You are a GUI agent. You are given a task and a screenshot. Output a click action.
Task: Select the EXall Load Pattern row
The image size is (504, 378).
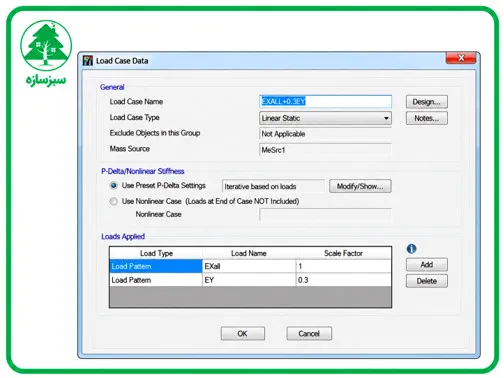(x=250, y=266)
